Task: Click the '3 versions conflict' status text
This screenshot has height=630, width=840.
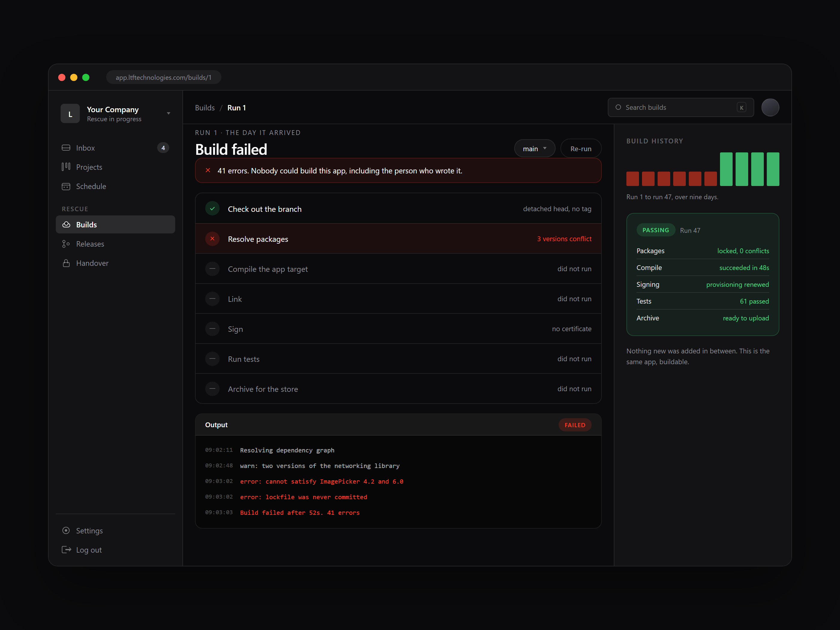Action: [564, 239]
